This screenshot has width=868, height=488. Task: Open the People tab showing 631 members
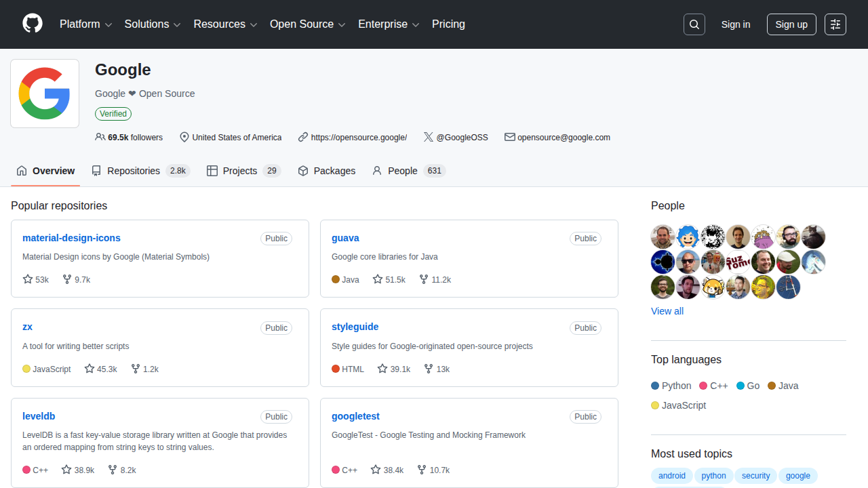402,171
